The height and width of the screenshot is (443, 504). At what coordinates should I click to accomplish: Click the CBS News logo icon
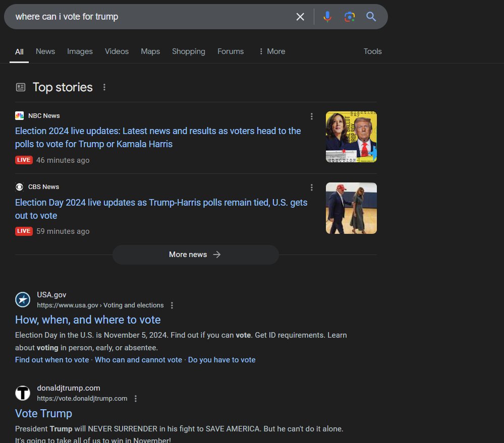[x=19, y=187]
